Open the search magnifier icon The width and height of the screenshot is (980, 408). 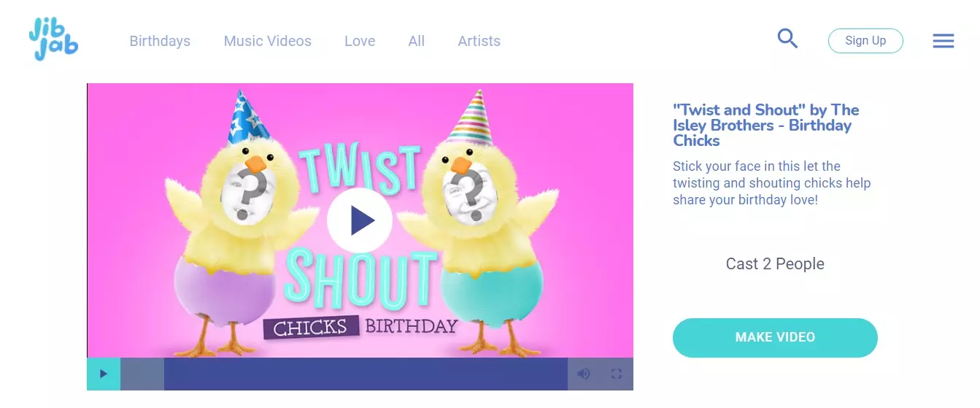[x=787, y=38]
